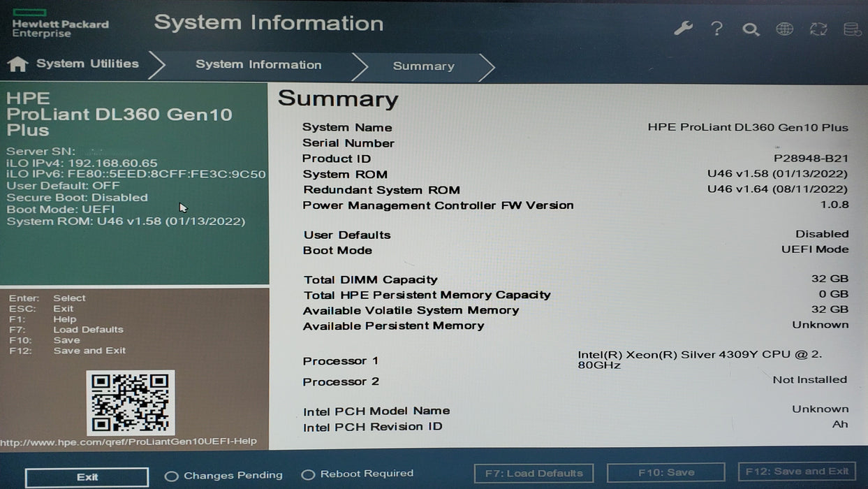
Task: Click HPE ProLiant DL360 Gen10 Plus sidebar heading
Action: pyautogui.click(x=119, y=115)
